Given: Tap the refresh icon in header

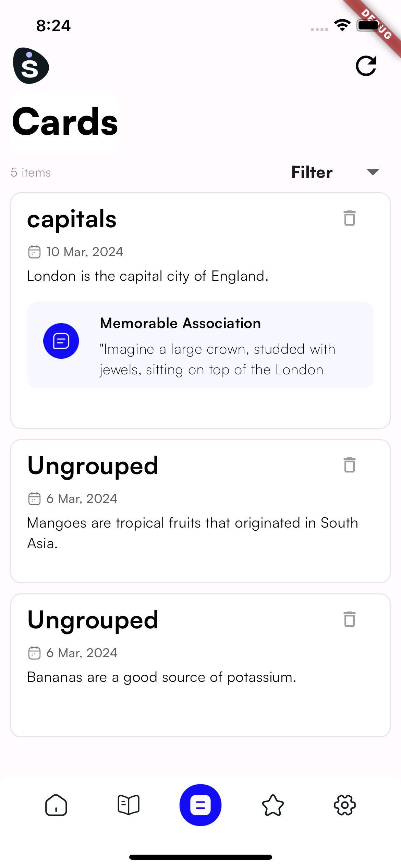Looking at the screenshot, I should pyautogui.click(x=366, y=66).
